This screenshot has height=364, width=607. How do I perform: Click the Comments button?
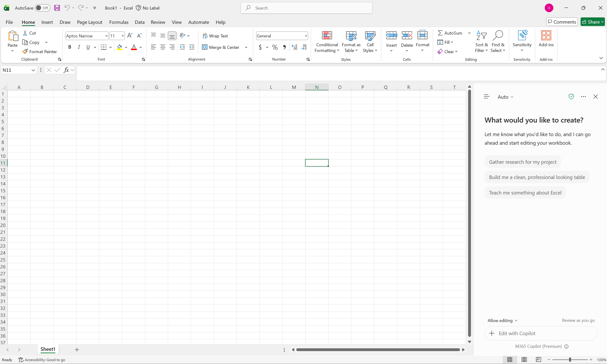(x=562, y=22)
